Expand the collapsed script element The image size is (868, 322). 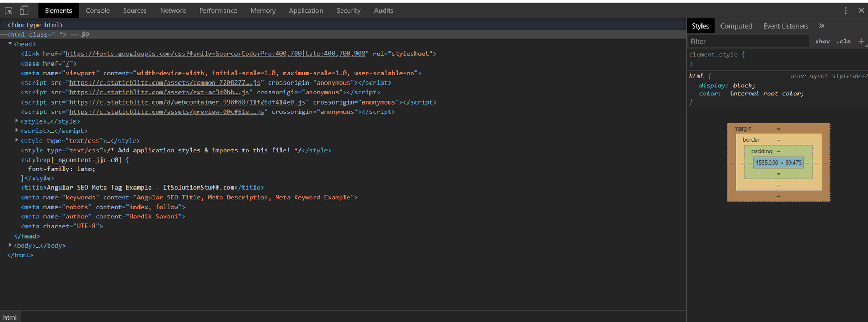(x=17, y=131)
